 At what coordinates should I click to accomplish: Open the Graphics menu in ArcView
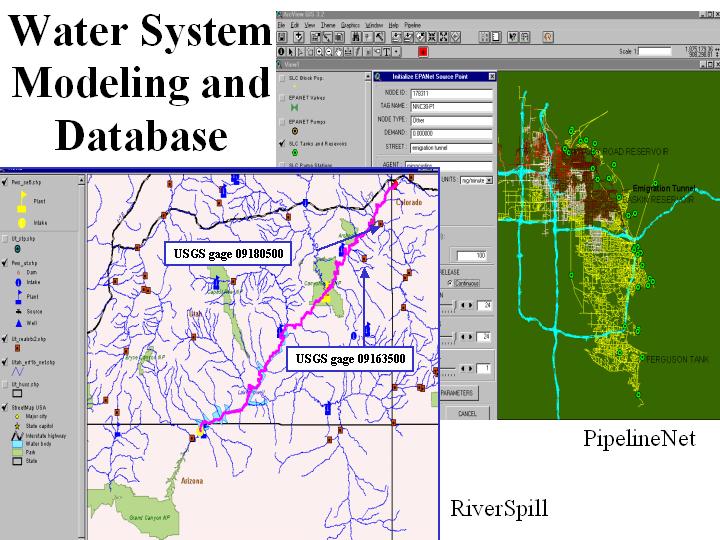(350, 25)
